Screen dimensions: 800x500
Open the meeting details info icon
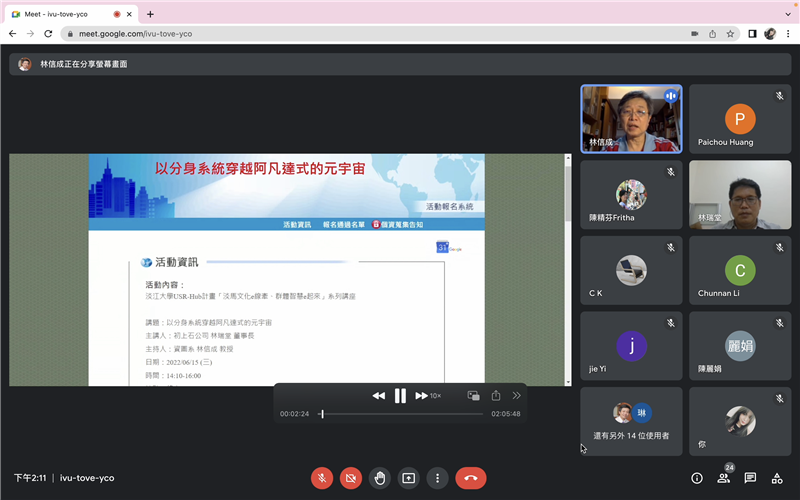(697, 478)
